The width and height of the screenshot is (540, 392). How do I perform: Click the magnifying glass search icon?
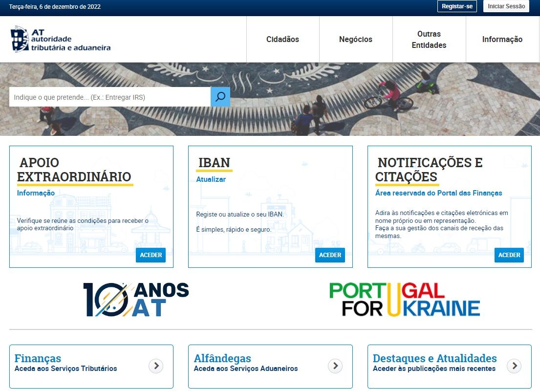pos(220,97)
